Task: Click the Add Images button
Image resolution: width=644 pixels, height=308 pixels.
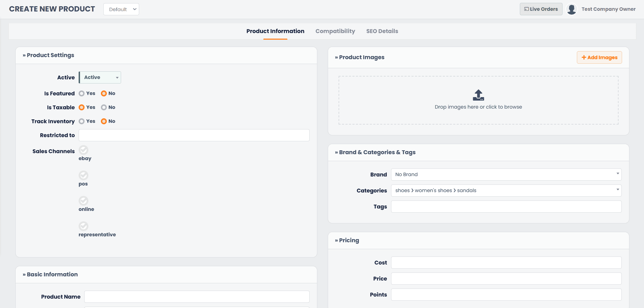Action: point(599,57)
